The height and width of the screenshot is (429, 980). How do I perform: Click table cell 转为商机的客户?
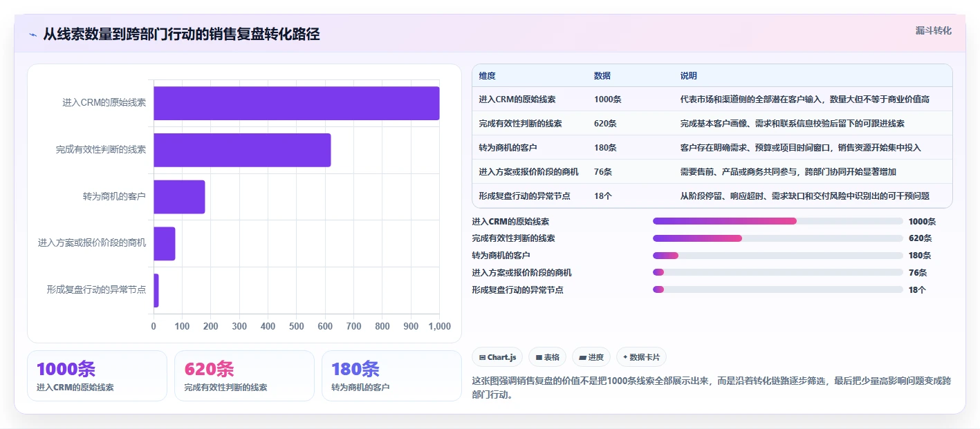tap(508, 148)
